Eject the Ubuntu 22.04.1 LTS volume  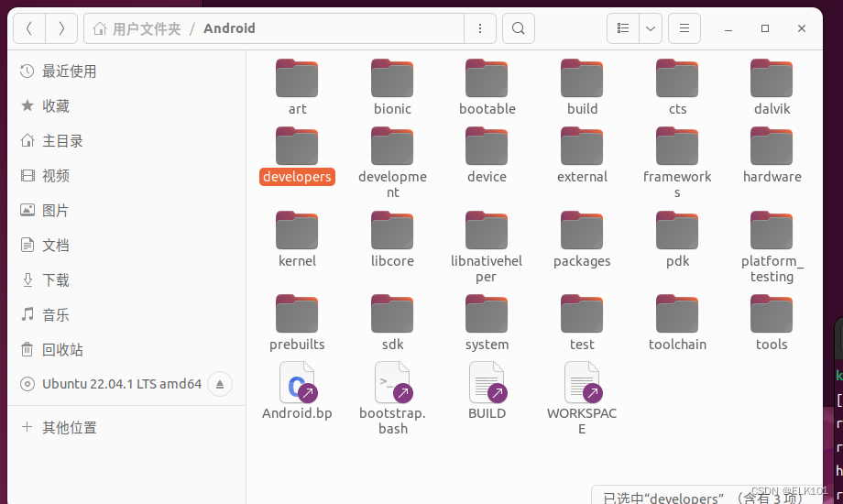[220, 384]
